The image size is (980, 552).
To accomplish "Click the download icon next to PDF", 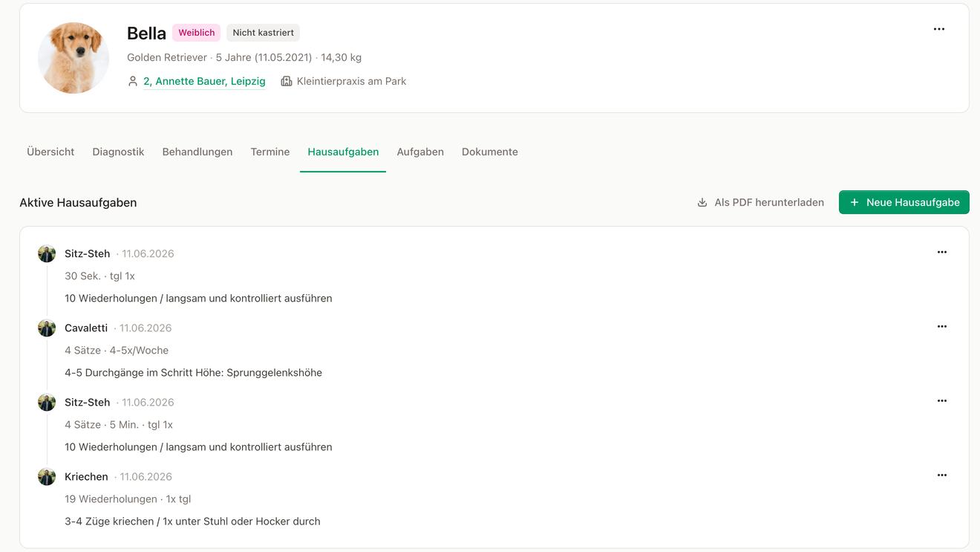I will pos(702,202).
